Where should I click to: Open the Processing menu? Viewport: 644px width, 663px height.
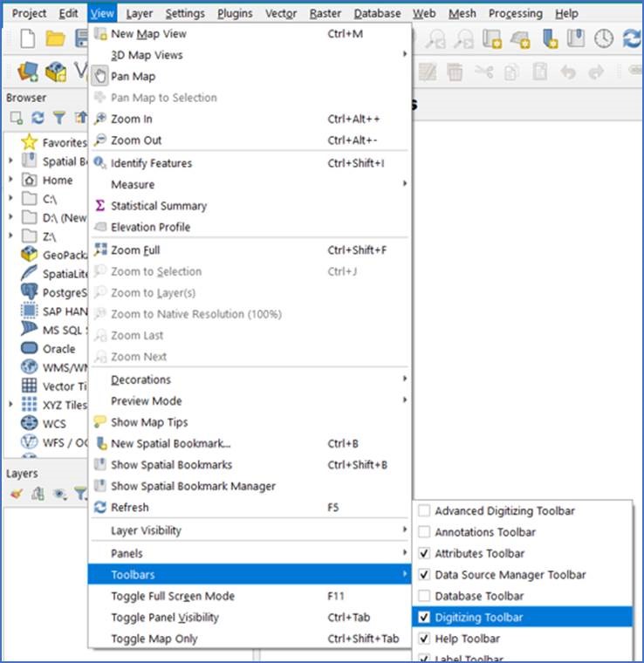[x=516, y=14]
